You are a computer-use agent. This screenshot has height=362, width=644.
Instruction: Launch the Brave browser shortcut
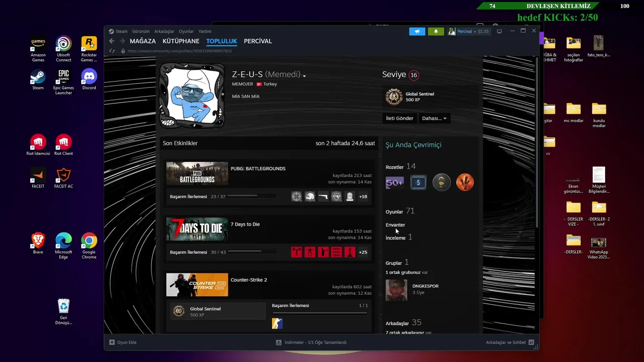click(x=38, y=244)
